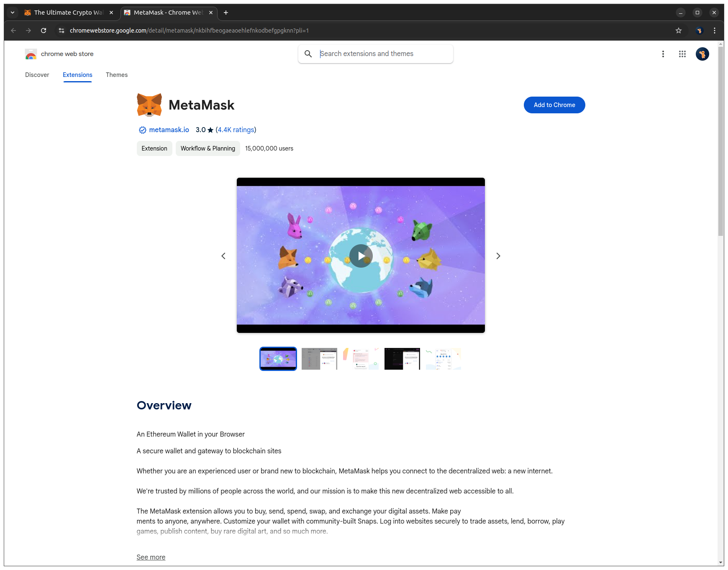Expand the overview with See more
728x570 pixels.
pos(151,557)
